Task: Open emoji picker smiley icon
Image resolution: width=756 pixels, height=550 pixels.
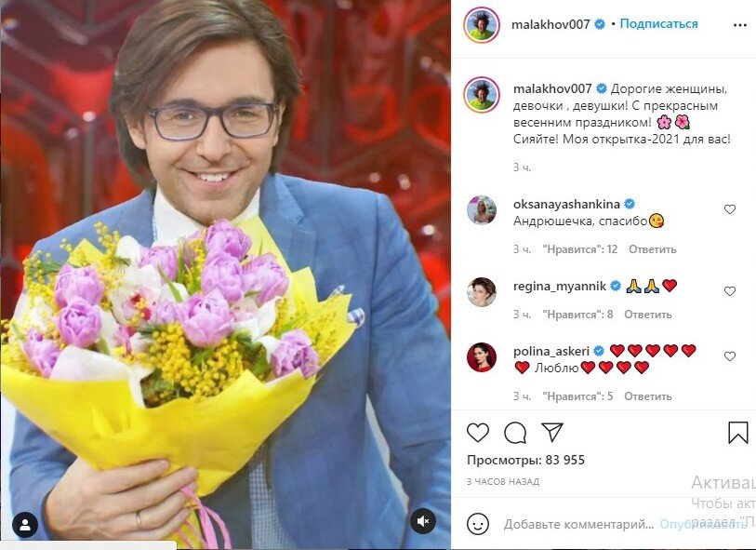Action: point(478,523)
